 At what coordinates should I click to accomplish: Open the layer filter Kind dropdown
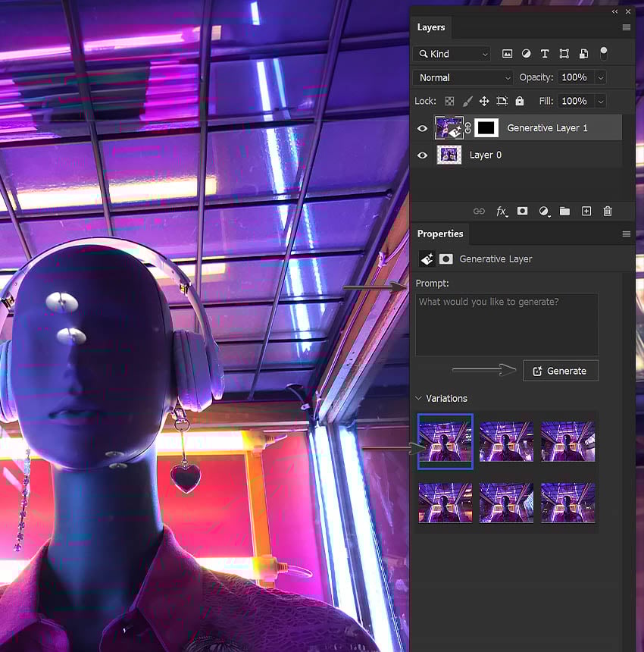pyautogui.click(x=452, y=54)
